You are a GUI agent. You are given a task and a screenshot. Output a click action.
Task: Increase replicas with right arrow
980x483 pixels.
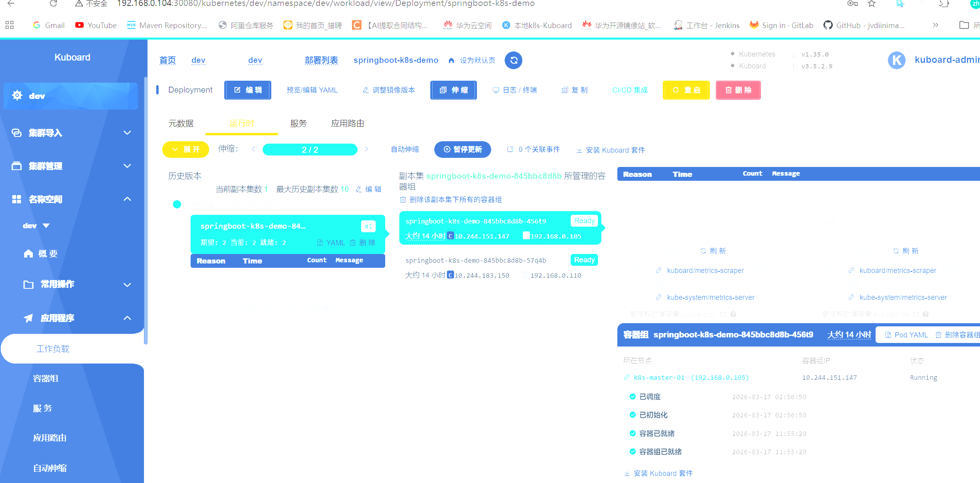[x=367, y=149]
